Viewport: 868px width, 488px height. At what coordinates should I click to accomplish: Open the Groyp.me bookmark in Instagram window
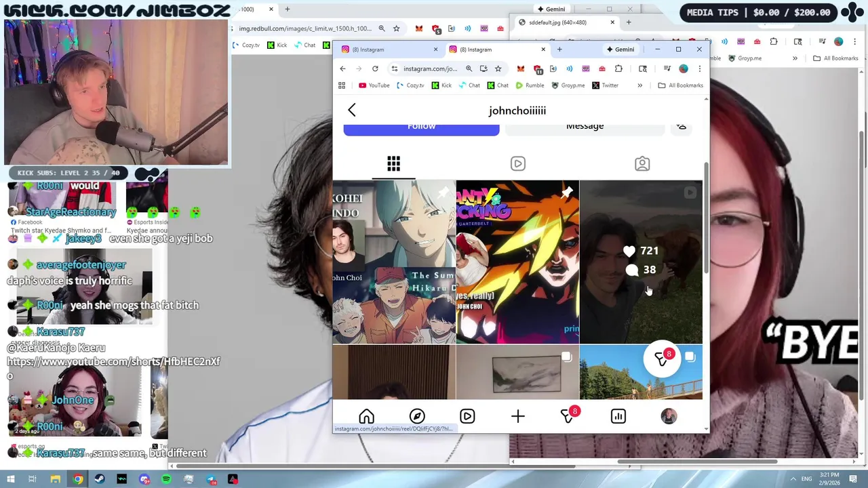(x=568, y=85)
